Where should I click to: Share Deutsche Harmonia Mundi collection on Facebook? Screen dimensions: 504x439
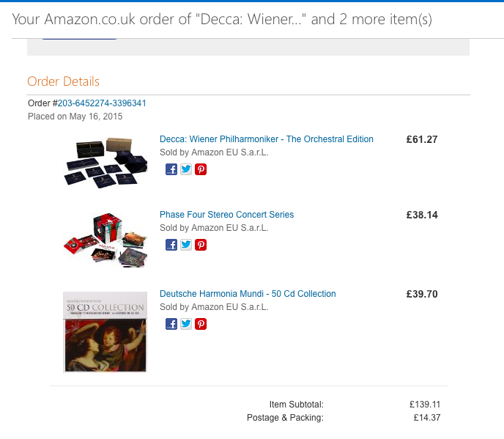[171, 324]
